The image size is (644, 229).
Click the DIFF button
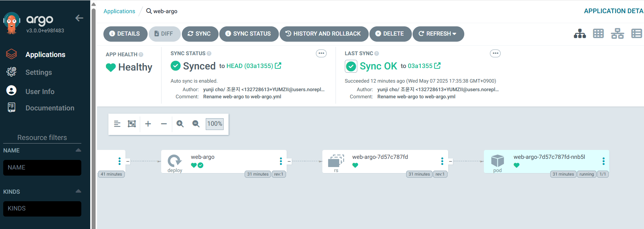pos(164,34)
